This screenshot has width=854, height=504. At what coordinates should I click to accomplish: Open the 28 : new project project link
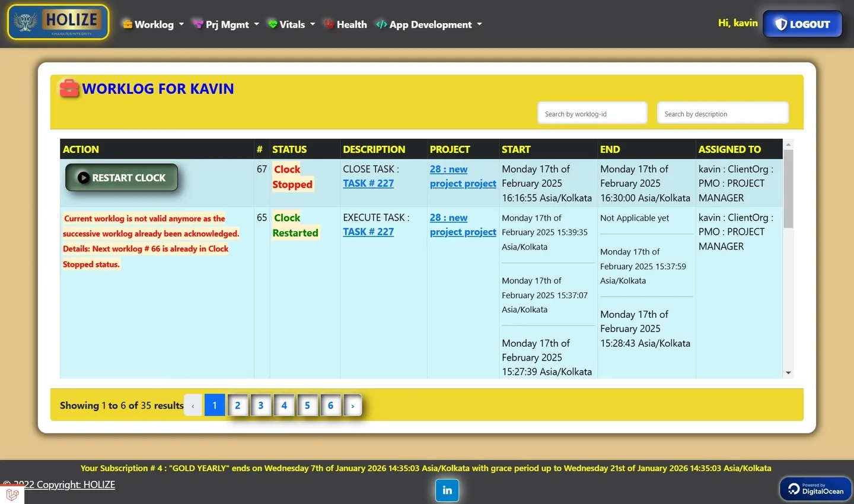pyautogui.click(x=463, y=176)
